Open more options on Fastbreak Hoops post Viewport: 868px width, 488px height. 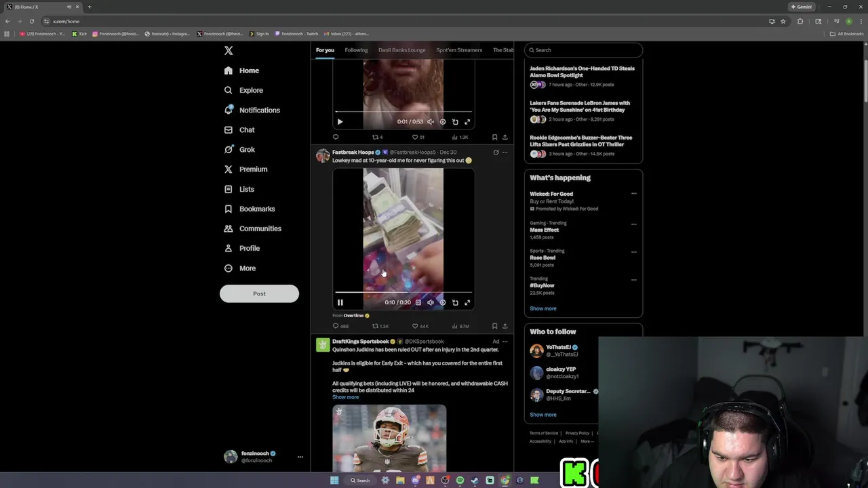(x=505, y=152)
